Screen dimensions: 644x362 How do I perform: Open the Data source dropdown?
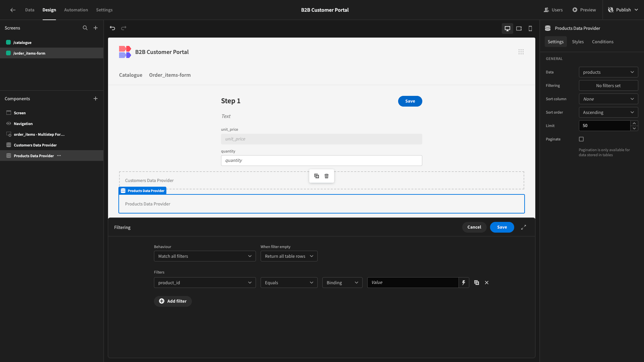(x=608, y=72)
